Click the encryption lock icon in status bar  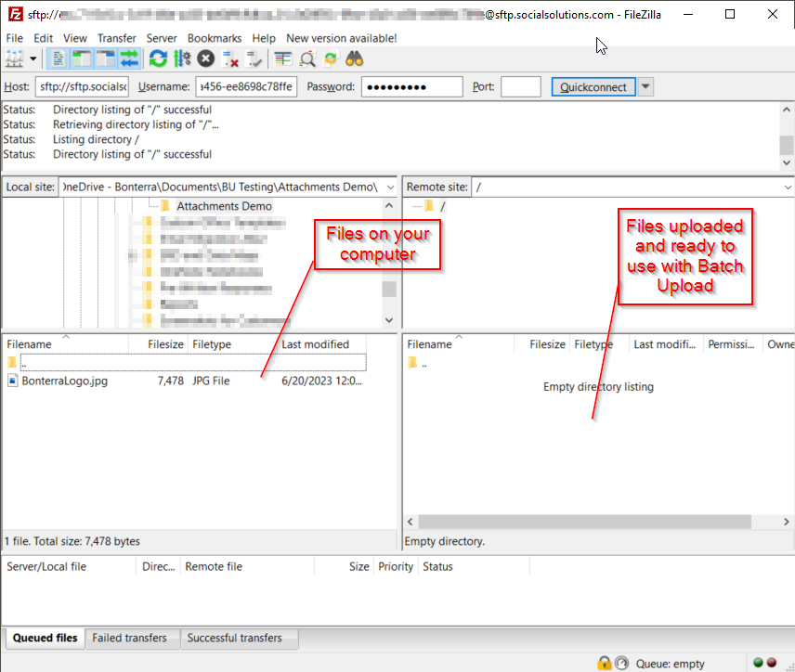[x=605, y=663]
